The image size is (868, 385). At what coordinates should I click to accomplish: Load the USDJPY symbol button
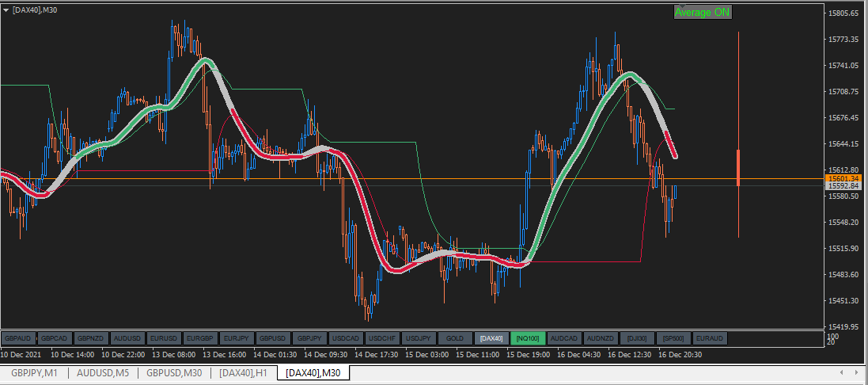point(419,338)
